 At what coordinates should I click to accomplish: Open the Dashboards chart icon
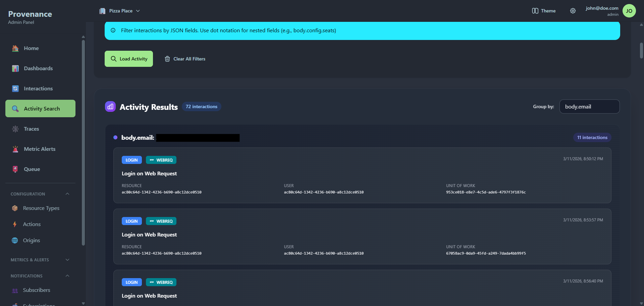coord(15,69)
